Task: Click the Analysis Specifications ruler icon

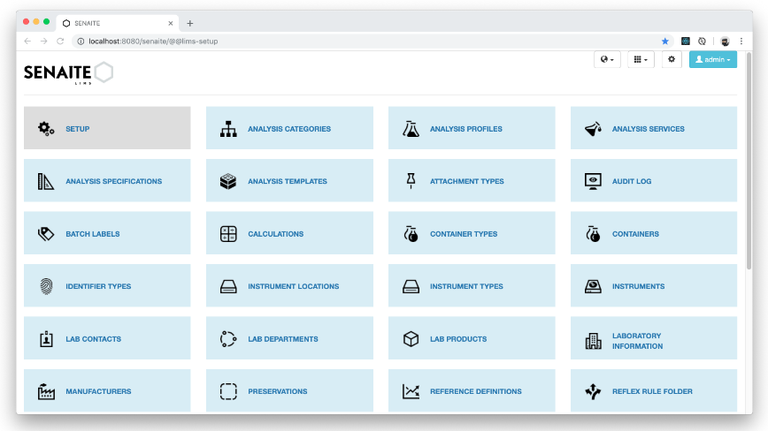Action: coord(46,181)
